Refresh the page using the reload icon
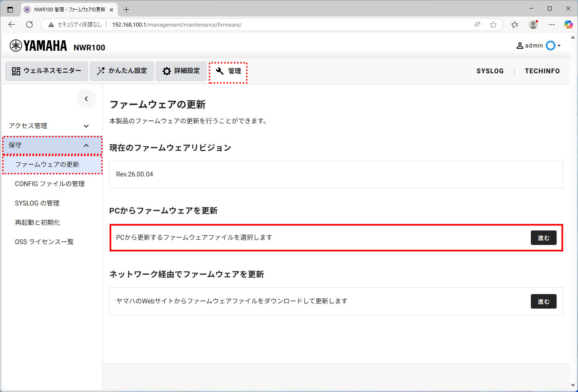 pyautogui.click(x=29, y=25)
